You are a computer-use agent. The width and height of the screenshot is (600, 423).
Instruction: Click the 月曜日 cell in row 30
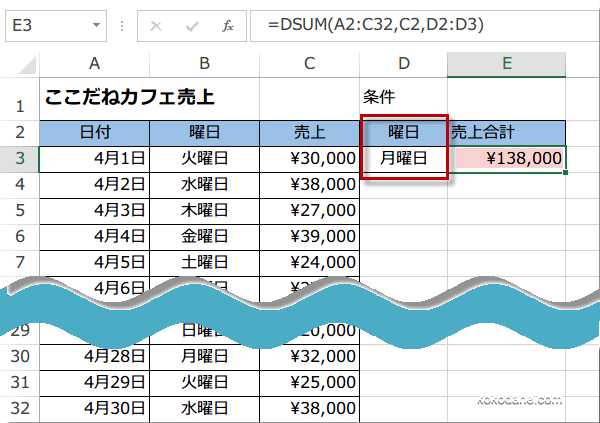point(204,357)
